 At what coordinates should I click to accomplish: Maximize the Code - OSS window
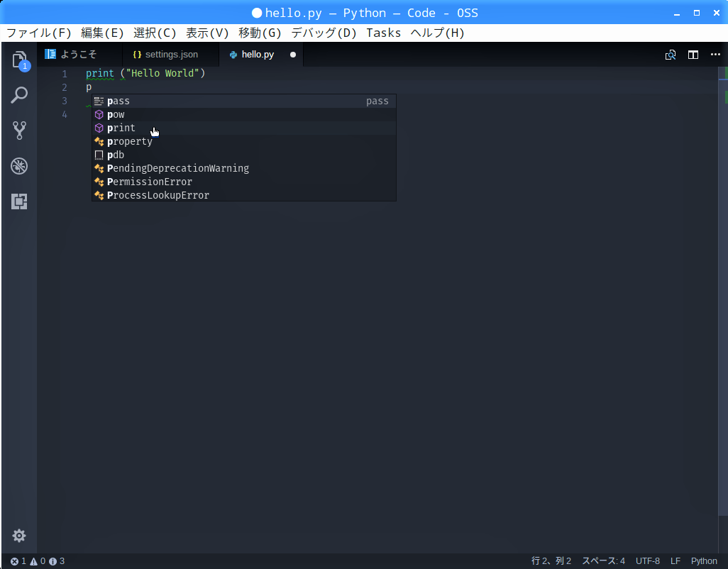tap(697, 13)
